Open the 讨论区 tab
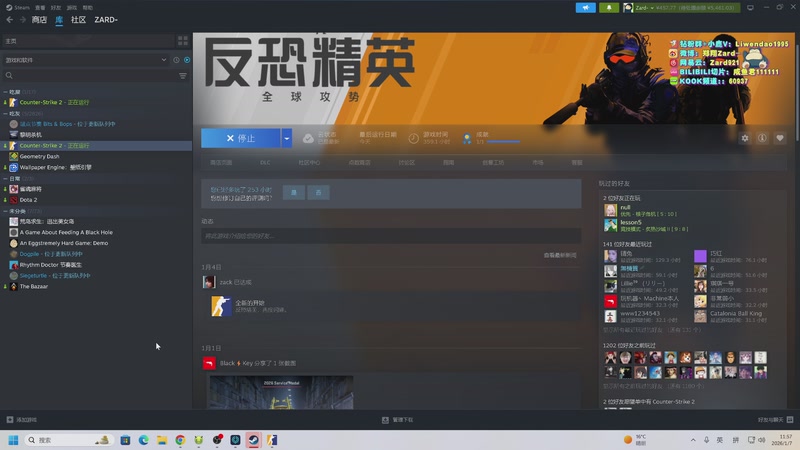The width and height of the screenshot is (800, 450). (407, 162)
